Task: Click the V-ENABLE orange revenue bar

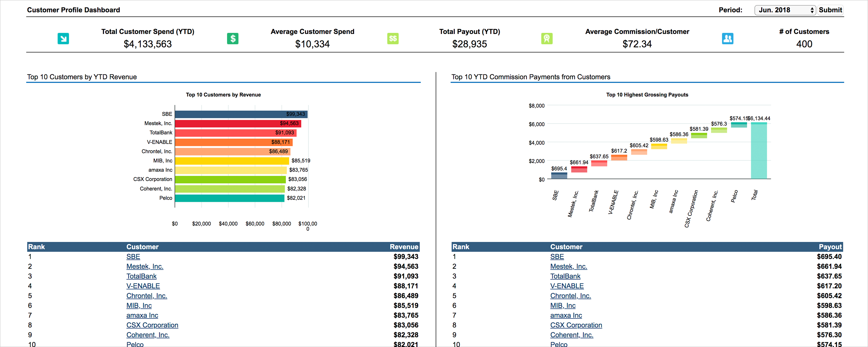Action: point(234,142)
